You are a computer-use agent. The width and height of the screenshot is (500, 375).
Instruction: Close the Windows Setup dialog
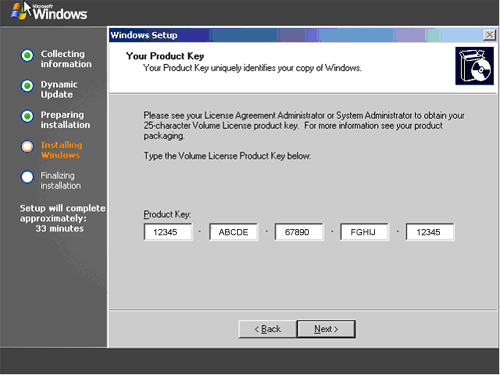pos(489,35)
